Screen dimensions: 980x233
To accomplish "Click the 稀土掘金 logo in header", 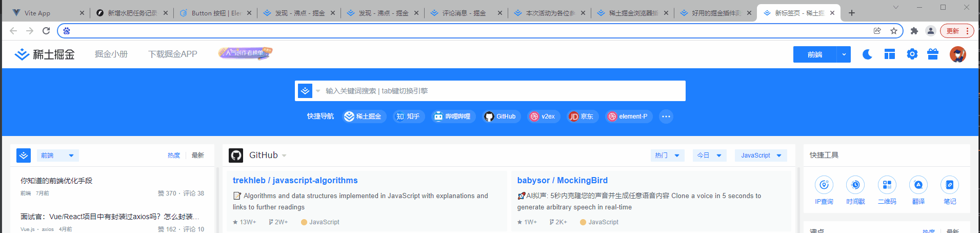I will point(44,54).
